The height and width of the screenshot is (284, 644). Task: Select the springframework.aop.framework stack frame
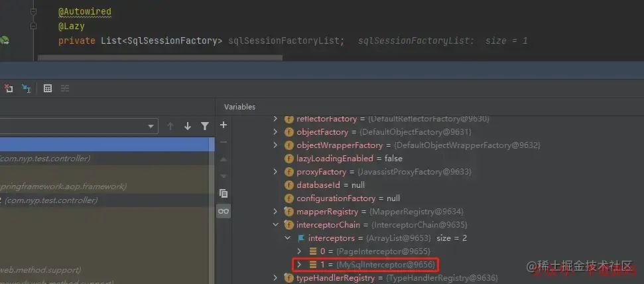pyautogui.click(x=105, y=186)
